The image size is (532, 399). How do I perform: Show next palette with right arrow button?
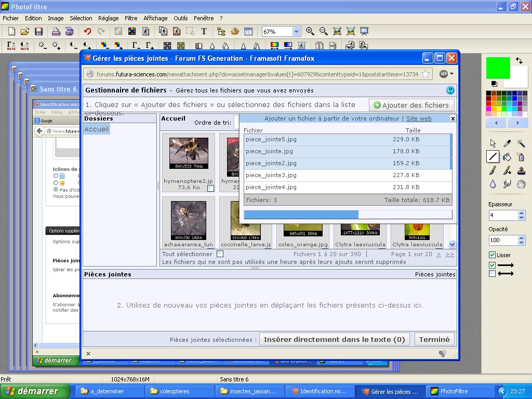pyautogui.click(x=517, y=123)
